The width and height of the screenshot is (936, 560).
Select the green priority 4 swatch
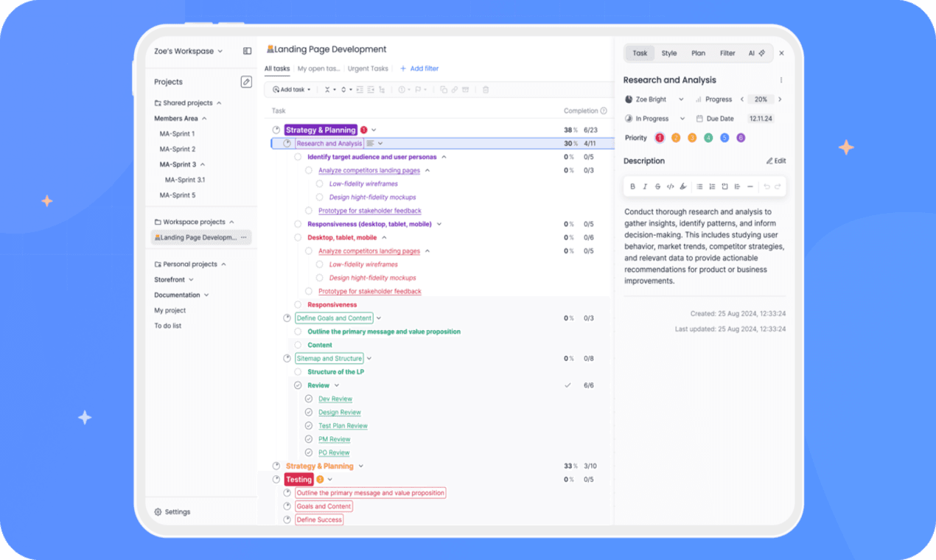click(x=708, y=138)
